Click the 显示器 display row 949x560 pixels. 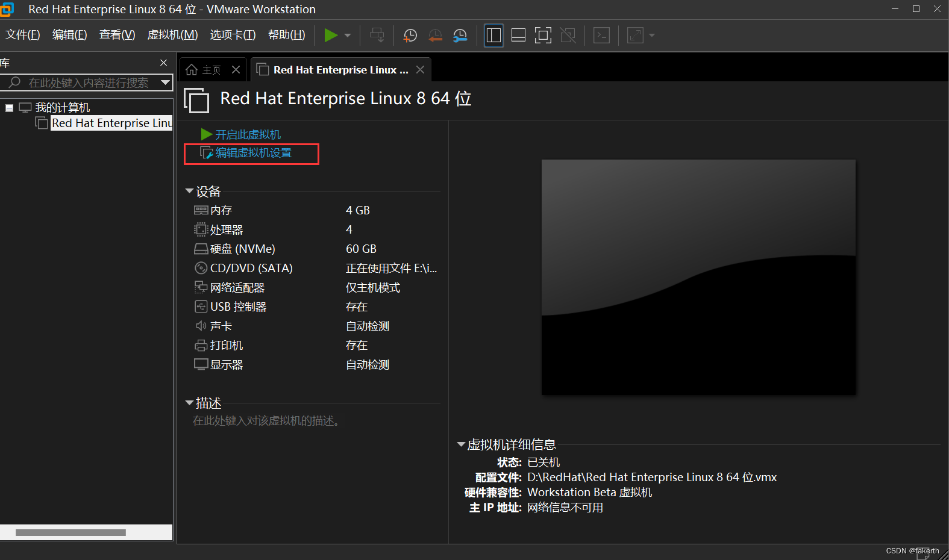pos(316,364)
